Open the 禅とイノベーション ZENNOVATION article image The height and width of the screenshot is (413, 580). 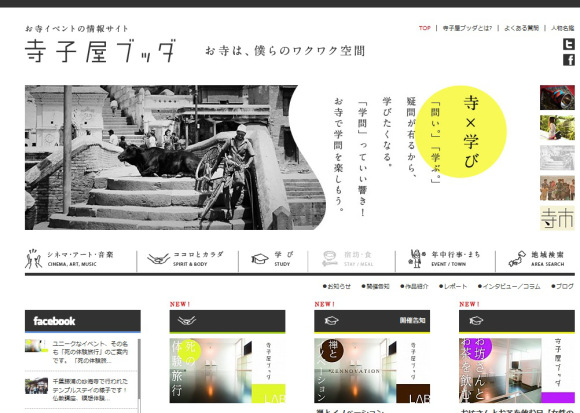click(x=372, y=370)
